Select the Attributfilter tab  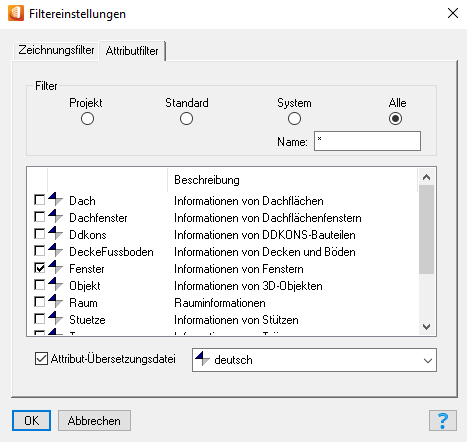[x=132, y=51]
